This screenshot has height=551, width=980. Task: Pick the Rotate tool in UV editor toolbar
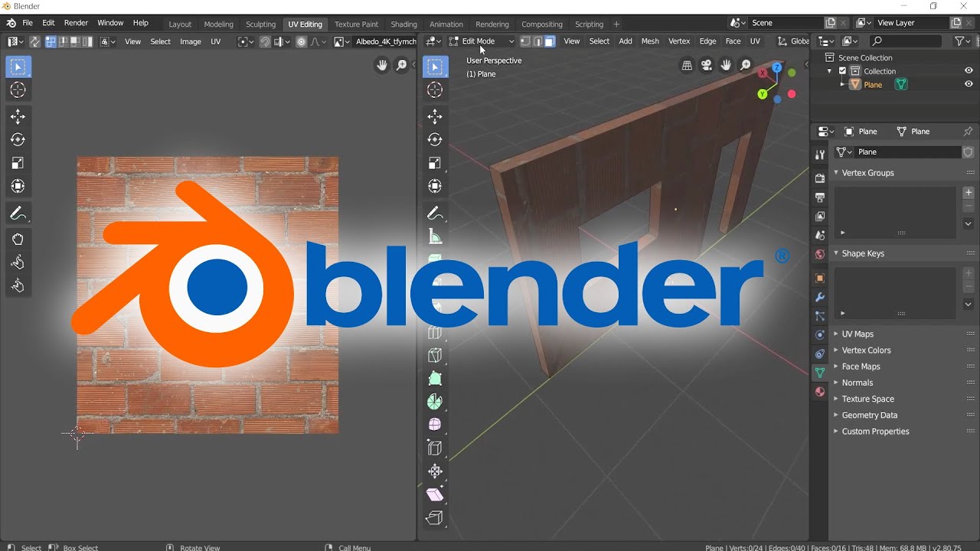18,140
